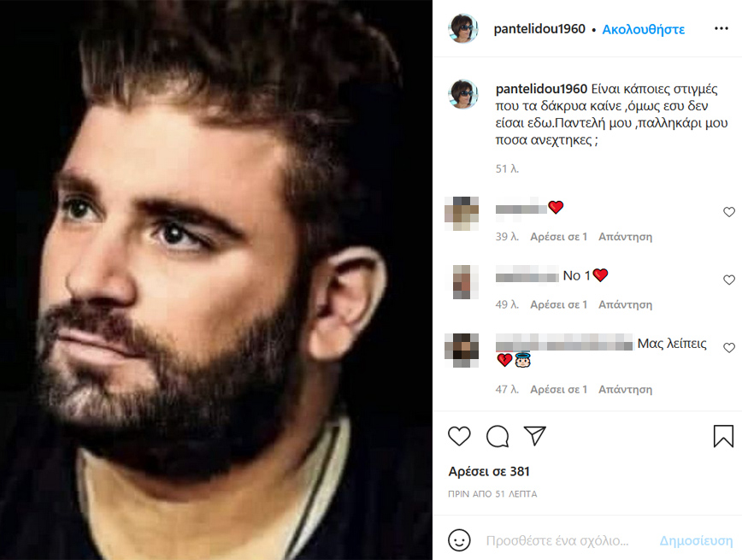Open the first commenter's blurred avatar
742x560 pixels.
pos(462,214)
